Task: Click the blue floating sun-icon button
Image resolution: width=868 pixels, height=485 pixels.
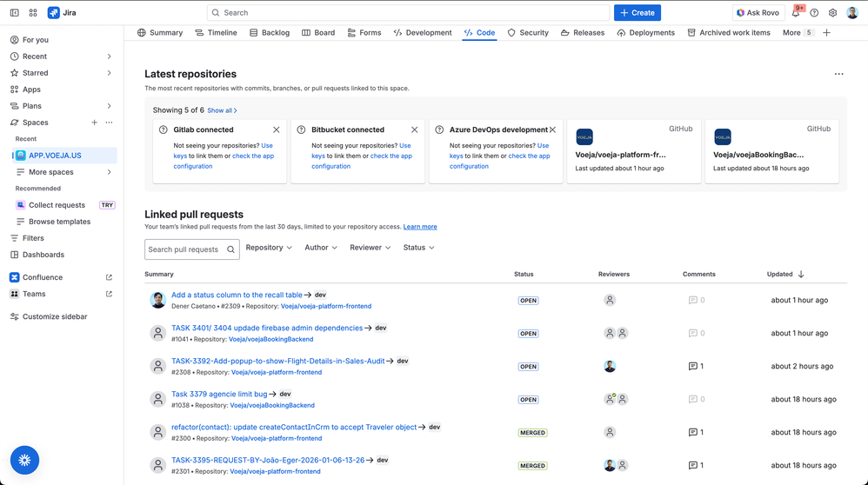Action: (x=24, y=460)
